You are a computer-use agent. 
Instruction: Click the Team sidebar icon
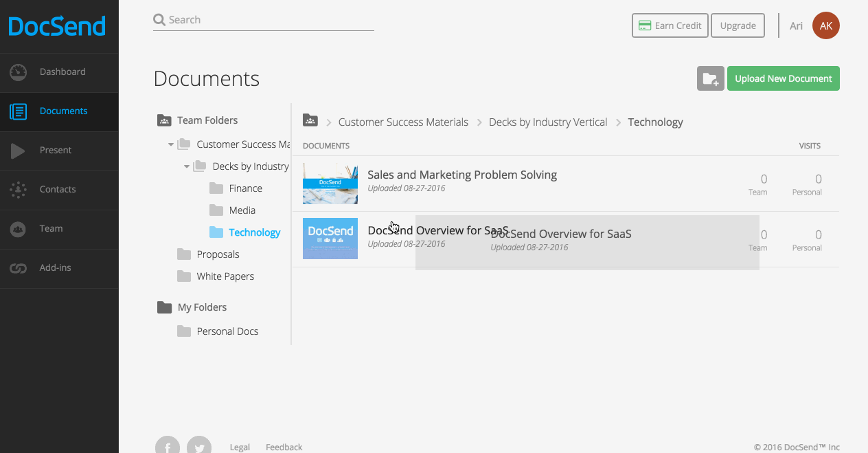point(18,228)
